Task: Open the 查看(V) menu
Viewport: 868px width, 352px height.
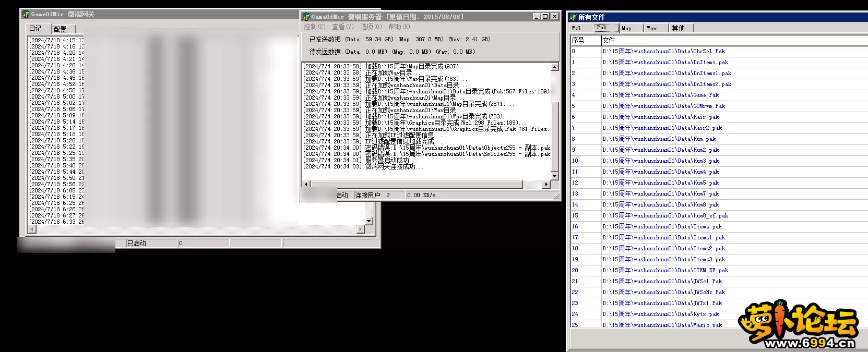Action: coord(343,27)
